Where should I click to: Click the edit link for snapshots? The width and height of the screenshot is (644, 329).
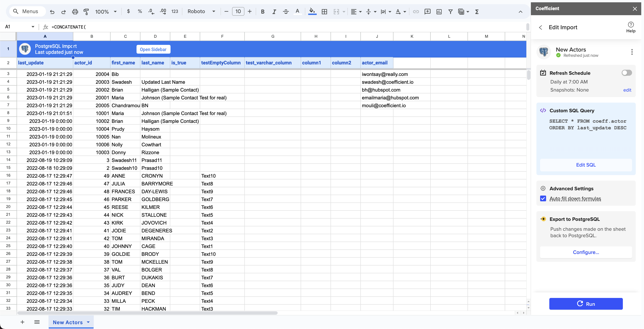pos(627,90)
